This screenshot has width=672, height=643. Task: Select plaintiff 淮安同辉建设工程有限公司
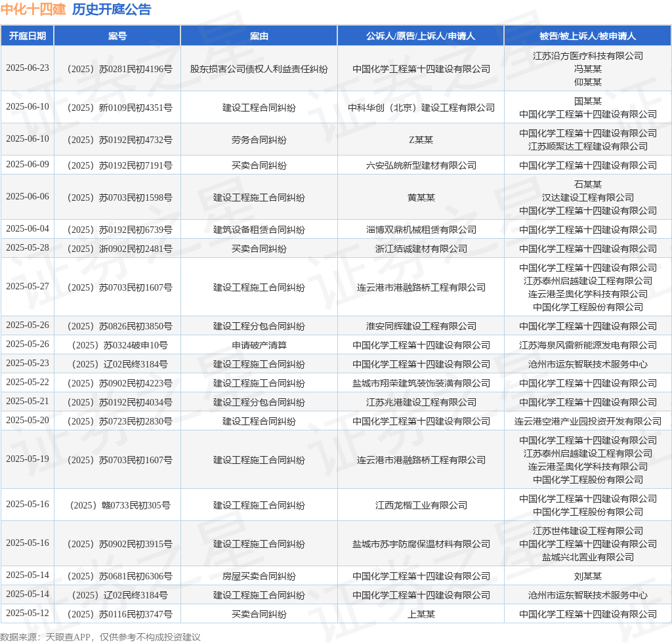tap(421, 326)
